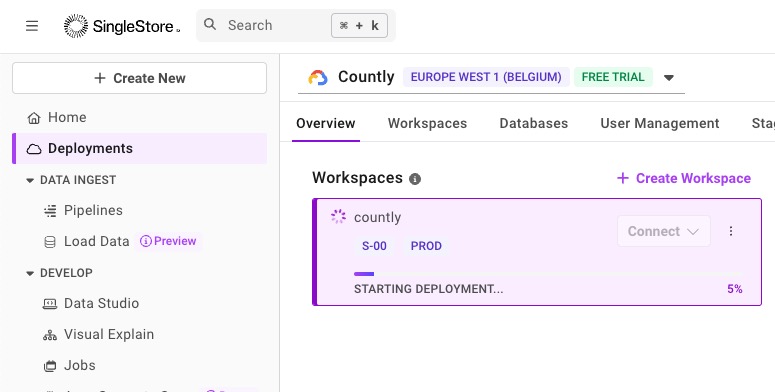This screenshot has width=775, height=392.
Task: Click the Load Data database icon
Action: tap(50, 242)
